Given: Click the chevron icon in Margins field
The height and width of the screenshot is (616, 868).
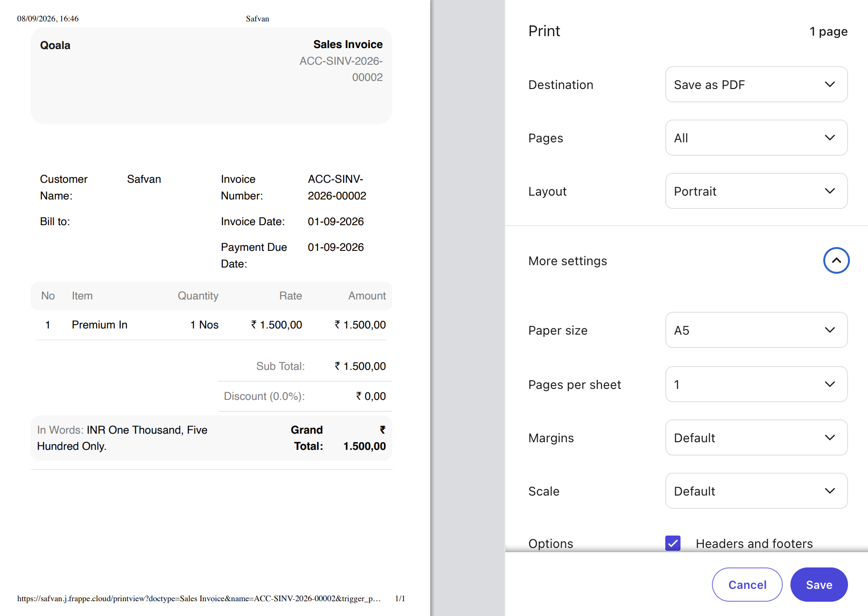Looking at the screenshot, I should 830,437.
